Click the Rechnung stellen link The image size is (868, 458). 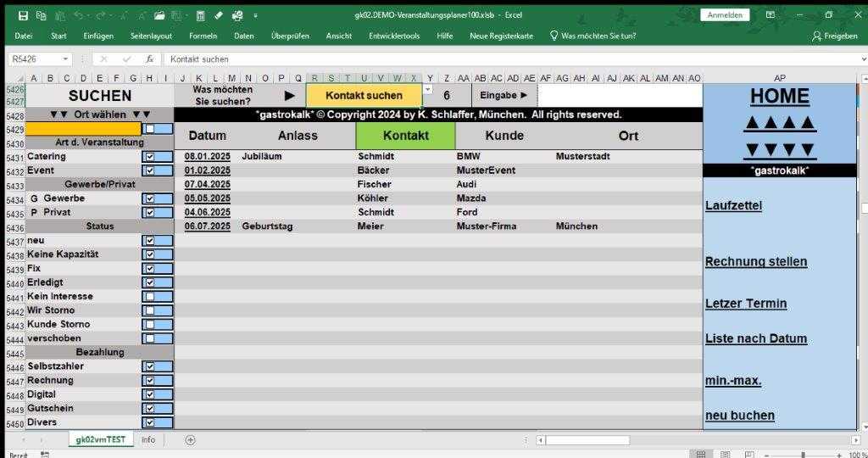pyautogui.click(x=756, y=261)
